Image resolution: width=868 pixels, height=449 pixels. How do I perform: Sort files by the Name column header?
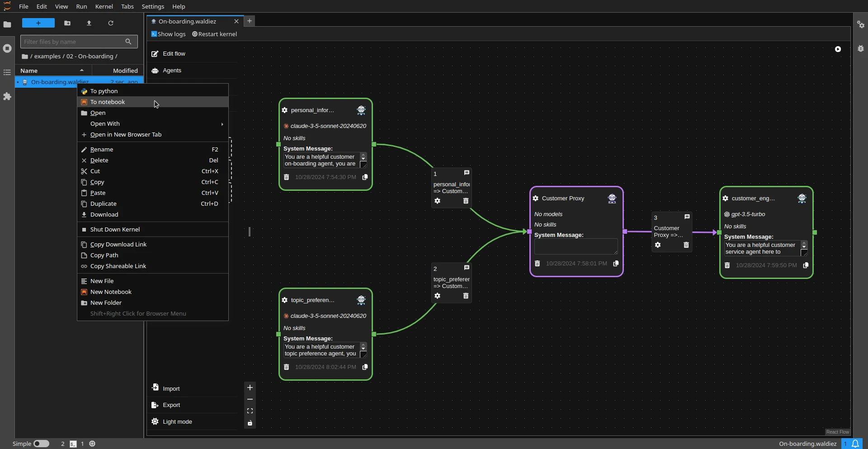tap(29, 71)
